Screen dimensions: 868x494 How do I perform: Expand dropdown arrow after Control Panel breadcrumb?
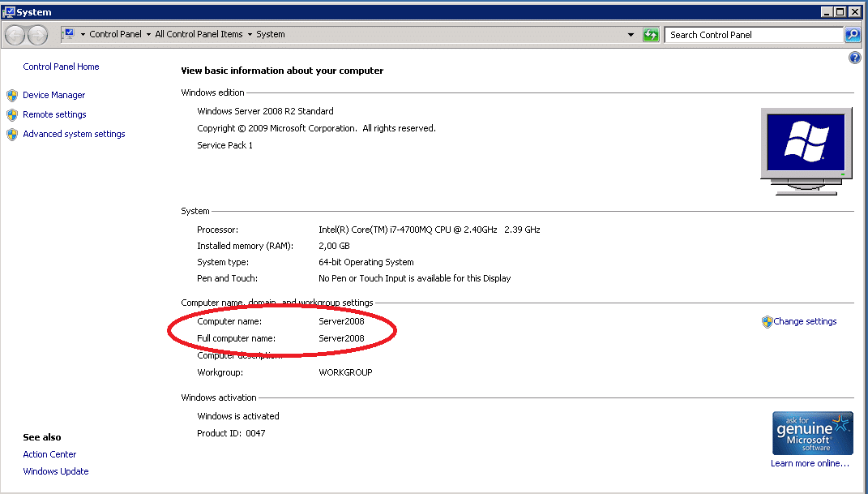tap(148, 34)
